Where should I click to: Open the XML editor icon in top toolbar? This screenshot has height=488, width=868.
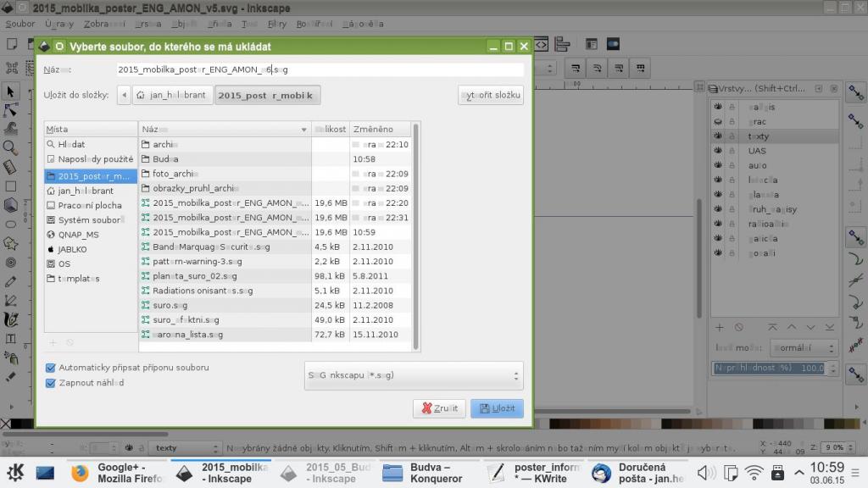[x=541, y=44]
